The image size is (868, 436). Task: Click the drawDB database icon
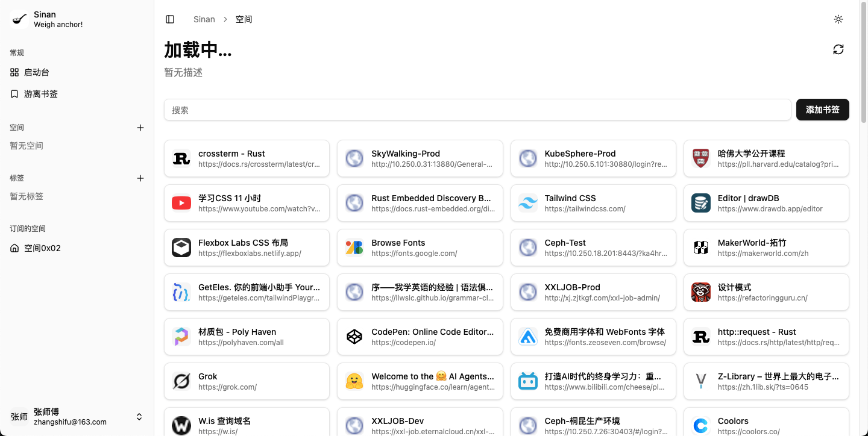coord(701,203)
